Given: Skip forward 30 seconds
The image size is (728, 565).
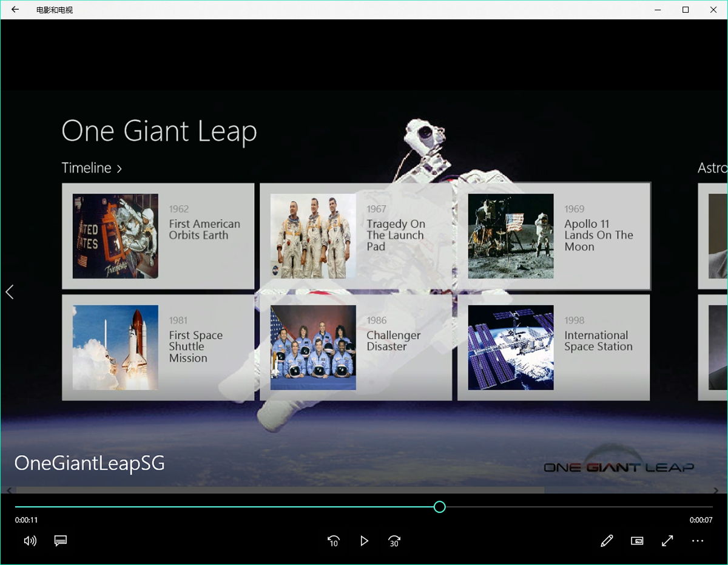Looking at the screenshot, I should click(394, 541).
